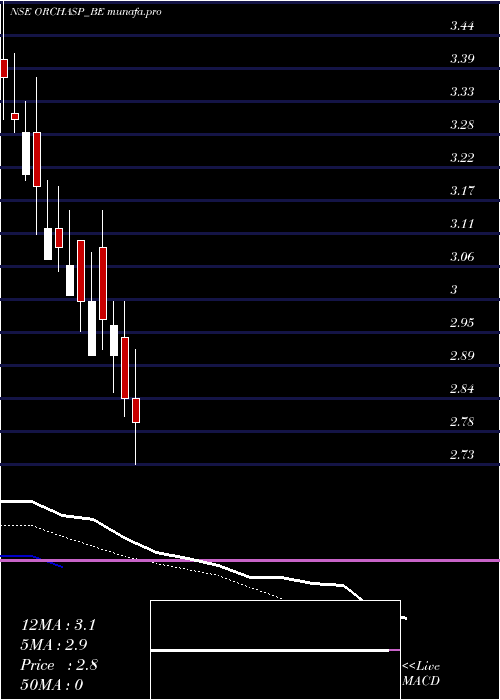
Task: Click the 3.11 price axis label
Action: [x=462, y=224]
